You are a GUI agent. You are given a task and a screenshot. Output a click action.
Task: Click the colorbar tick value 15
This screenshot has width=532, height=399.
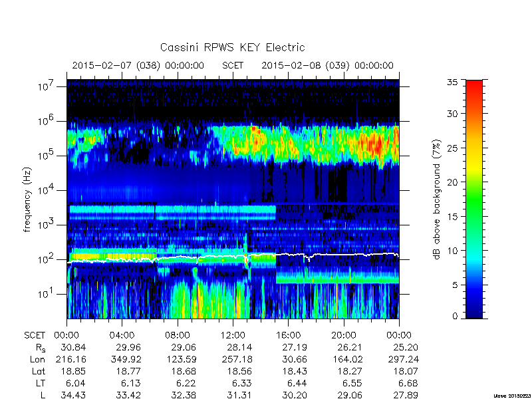pos(453,217)
